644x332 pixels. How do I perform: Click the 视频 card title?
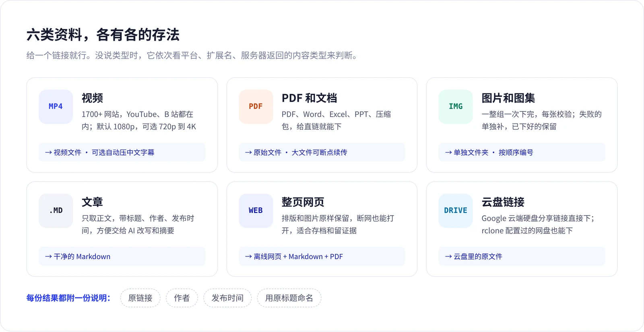pos(92,98)
